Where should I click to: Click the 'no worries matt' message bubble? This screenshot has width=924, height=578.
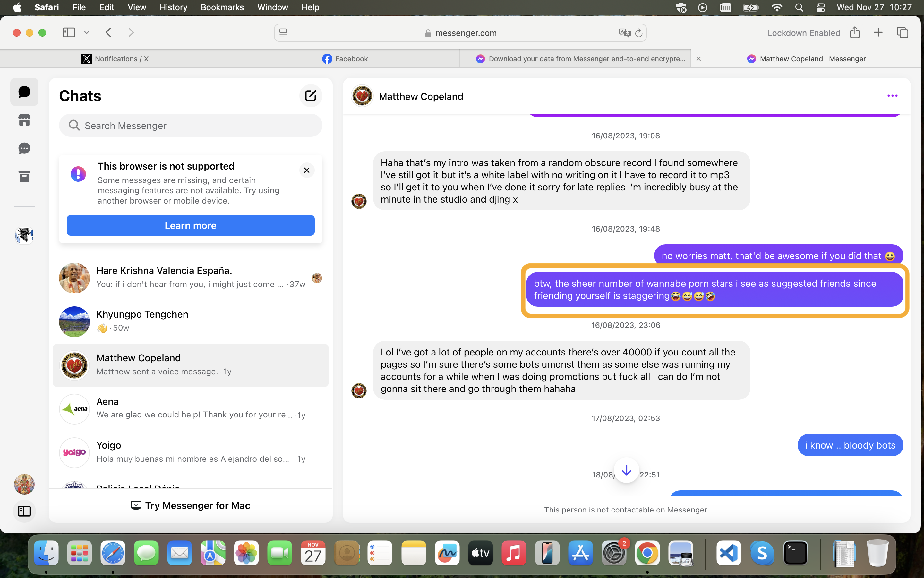pyautogui.click(x=778, y=255)
